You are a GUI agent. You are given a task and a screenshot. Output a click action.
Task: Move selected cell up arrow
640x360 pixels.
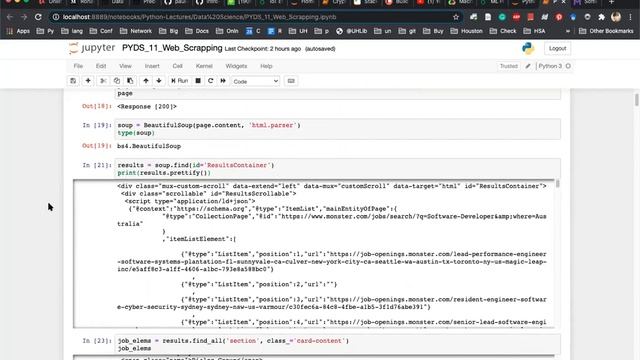pos(146,81)
